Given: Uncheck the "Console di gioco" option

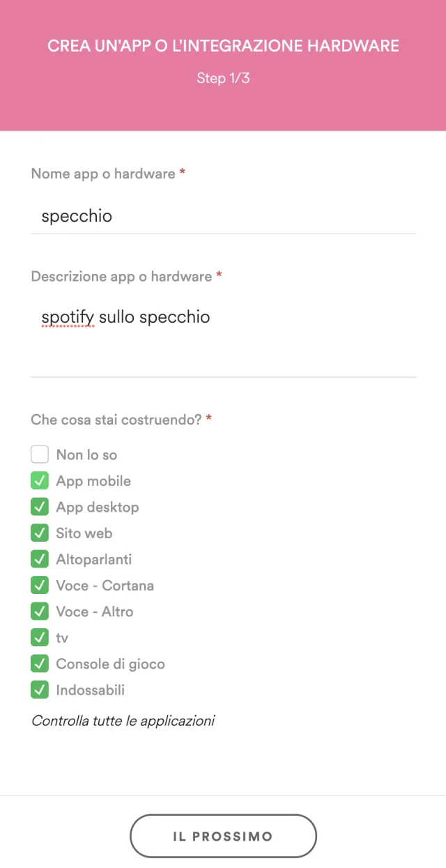Looking at the screenshot, I should [40, 664].
